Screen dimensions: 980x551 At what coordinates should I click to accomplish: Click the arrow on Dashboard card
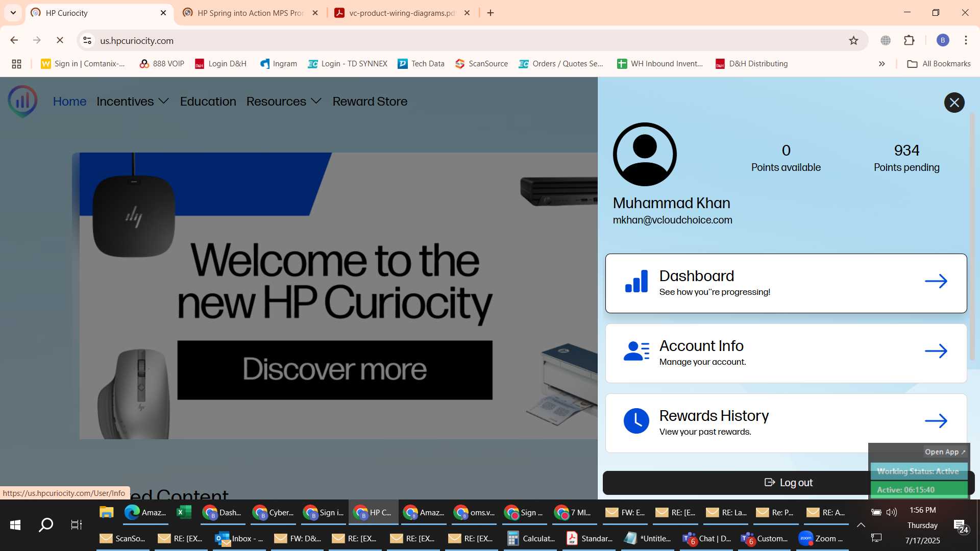click(936, 281)
